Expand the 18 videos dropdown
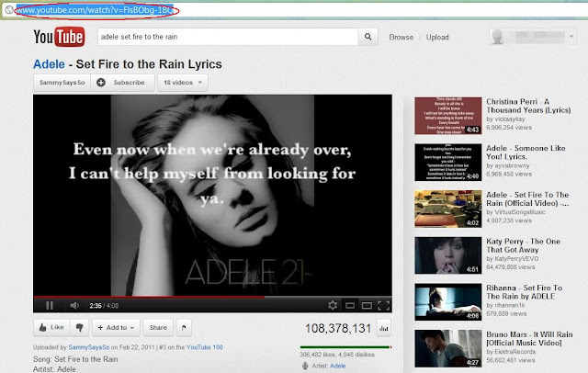The width and height of the screenshot is (588, 373). [183, 83]
